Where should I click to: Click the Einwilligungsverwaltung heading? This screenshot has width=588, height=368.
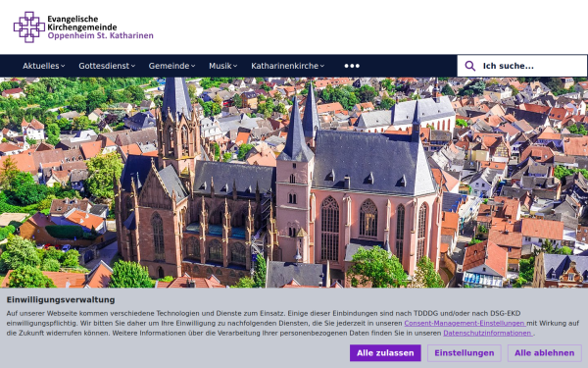[61, 299]
